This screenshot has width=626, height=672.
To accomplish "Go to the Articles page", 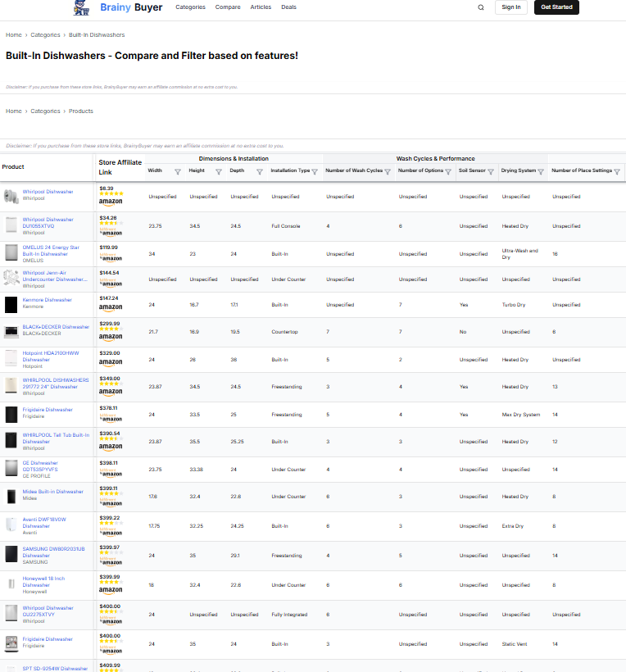I will 261,7.
